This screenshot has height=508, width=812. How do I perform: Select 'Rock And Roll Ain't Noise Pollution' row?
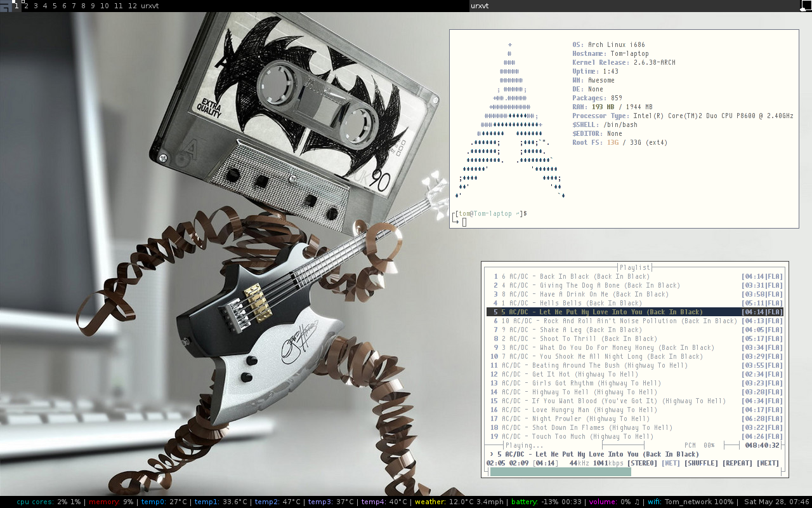(x=635, y=321)
